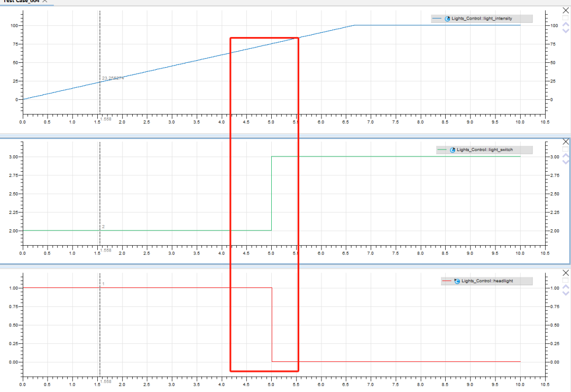Select the dashed cursor line in light_switch plot

[100, 193]
